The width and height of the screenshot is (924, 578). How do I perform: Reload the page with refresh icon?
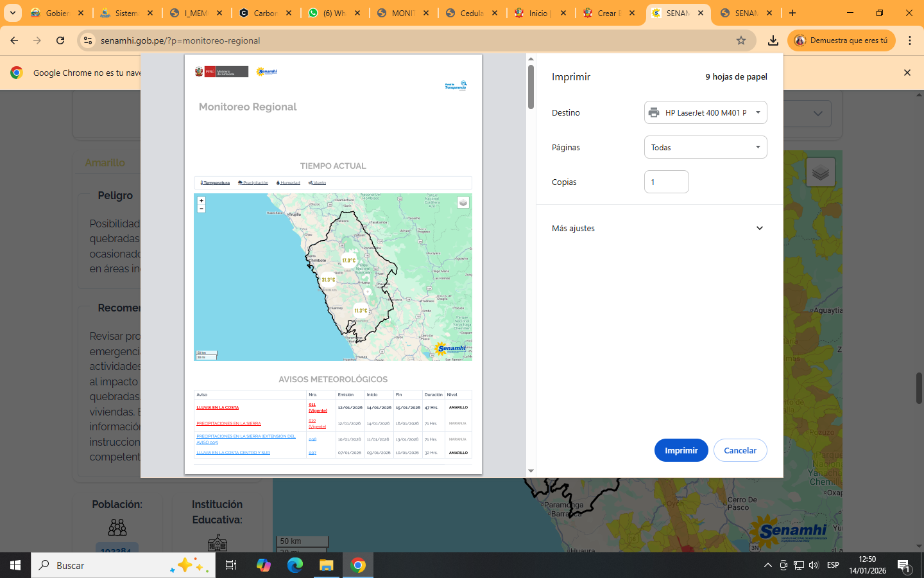(60, 40)
